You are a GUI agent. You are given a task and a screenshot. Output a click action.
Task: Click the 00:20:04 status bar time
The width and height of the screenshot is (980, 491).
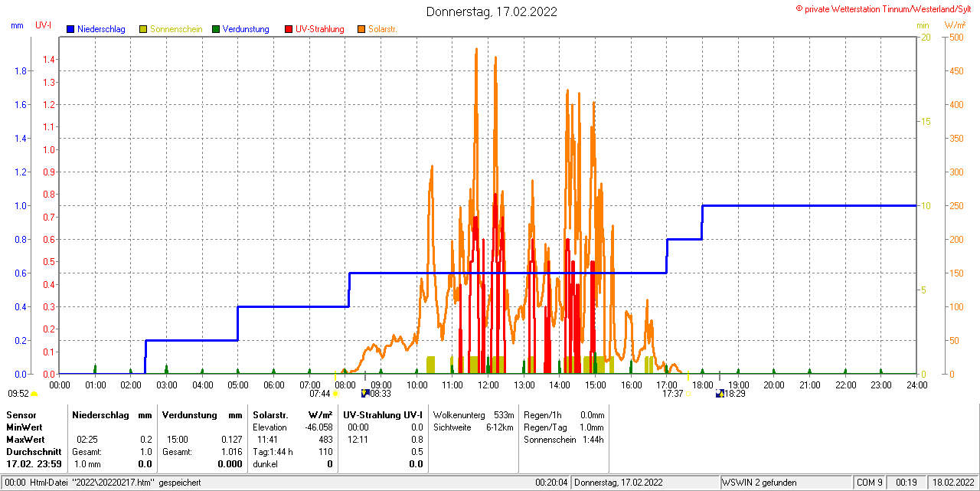551,483
